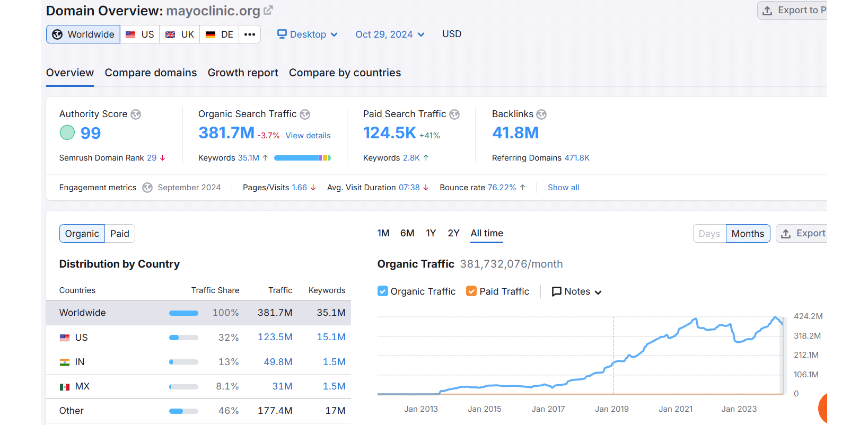Click Bounce rate 76.22% value
868x425 pixels.
point(502,188)
